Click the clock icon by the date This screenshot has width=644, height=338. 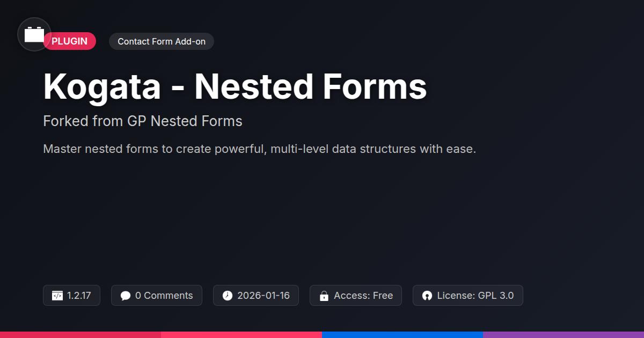(228, 296)
